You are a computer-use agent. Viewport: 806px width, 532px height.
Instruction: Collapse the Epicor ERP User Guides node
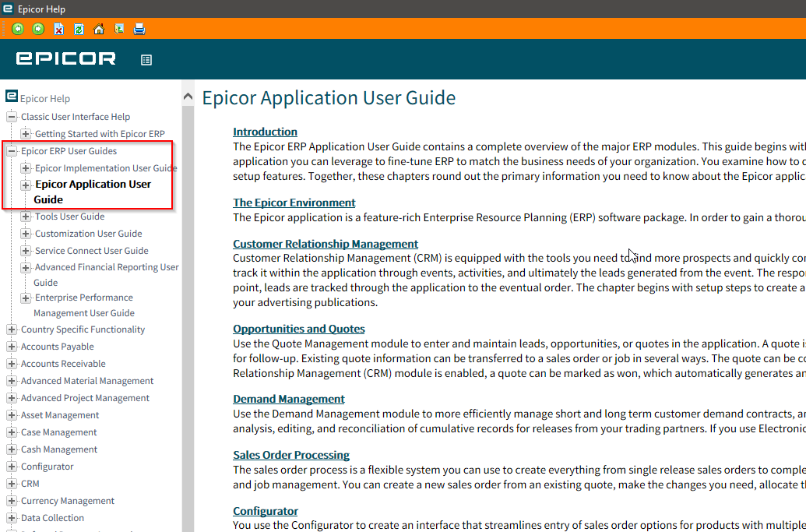pos(12,151)
